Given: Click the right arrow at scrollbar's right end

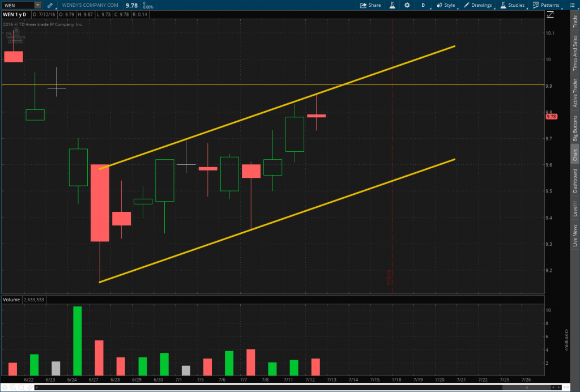Looking at the screenshot, I should 558,387.
